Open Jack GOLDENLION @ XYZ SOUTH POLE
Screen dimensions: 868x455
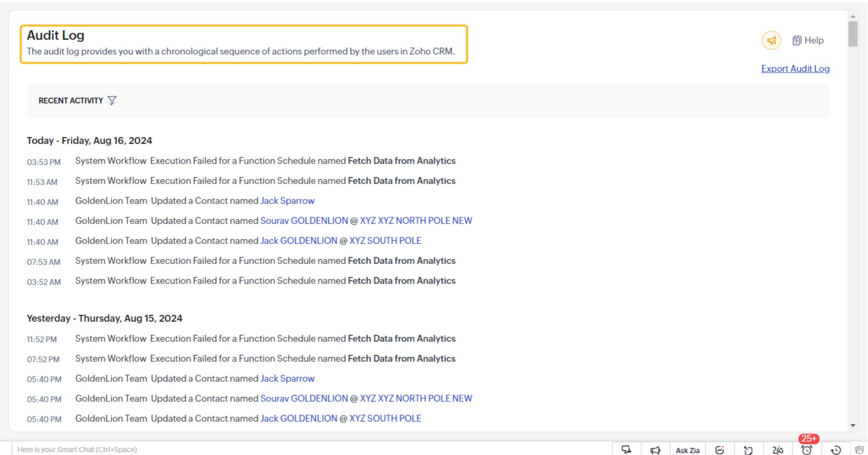pyautogui.click(x=341, y=241)
